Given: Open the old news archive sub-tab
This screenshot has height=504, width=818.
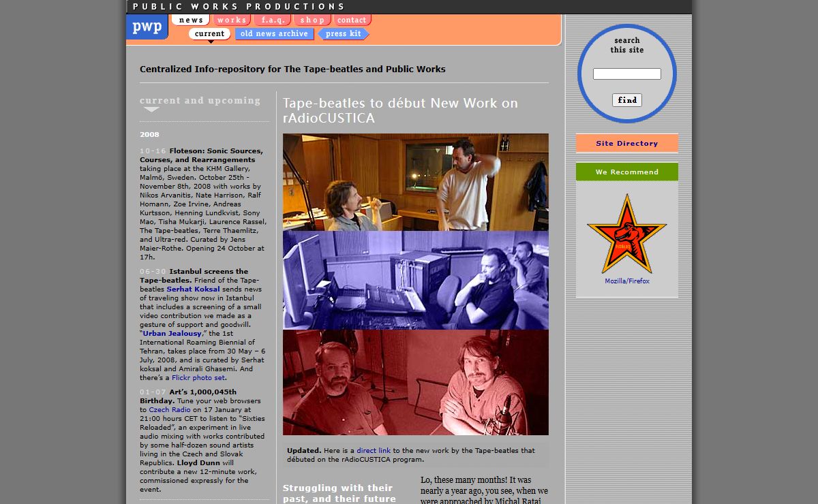Looking at the screenshot, I should coord(274,33).
